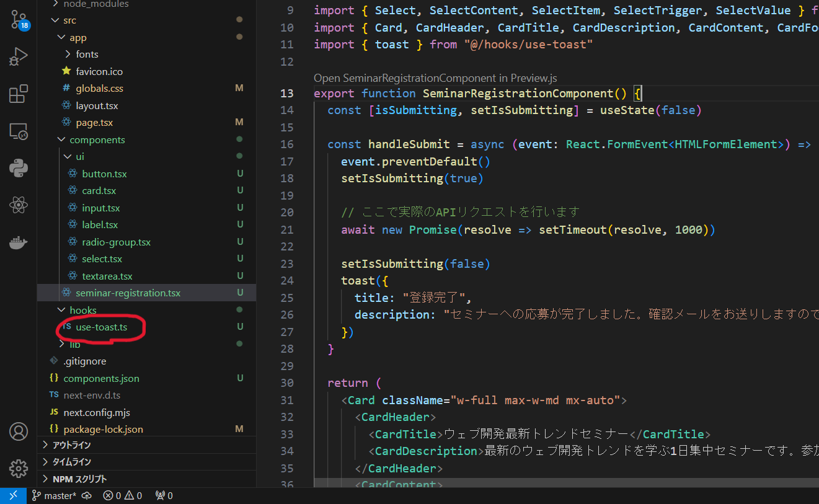Click the React atom icon in the activity bar
Viewport: 819px width, 504px height.
[19, 205]
